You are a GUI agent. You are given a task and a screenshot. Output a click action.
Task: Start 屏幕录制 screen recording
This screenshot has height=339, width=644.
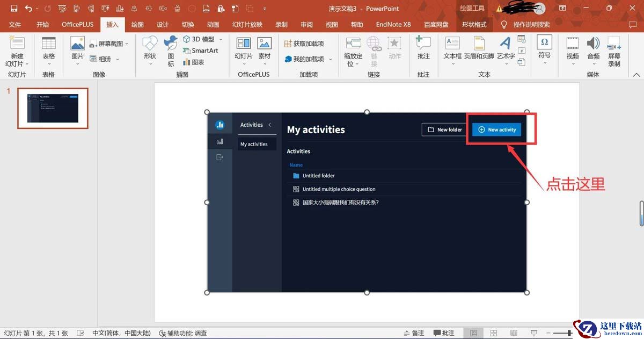coord(614,52)
